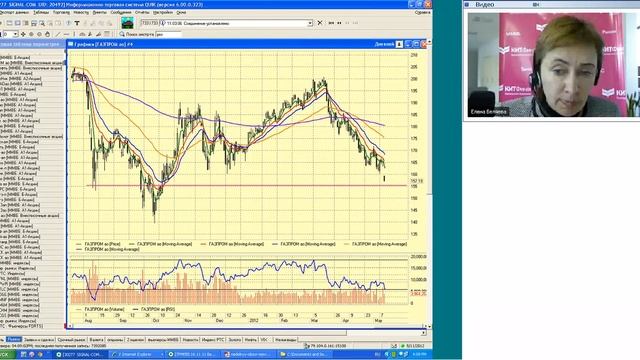The width and height of the screenshot is (640, 360).
Task: Open the SIGNAL.COM taskbar button
Action: click(80, 354)
